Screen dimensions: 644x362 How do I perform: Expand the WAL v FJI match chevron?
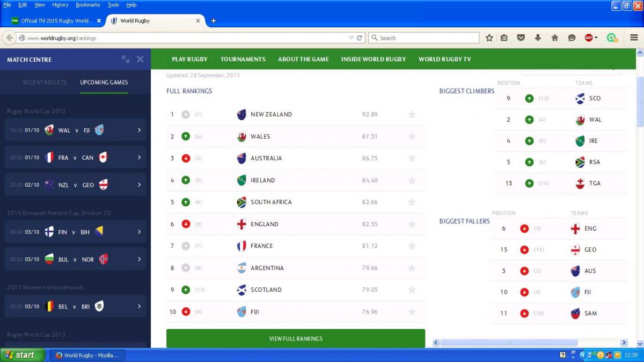[x=139, y=130]
